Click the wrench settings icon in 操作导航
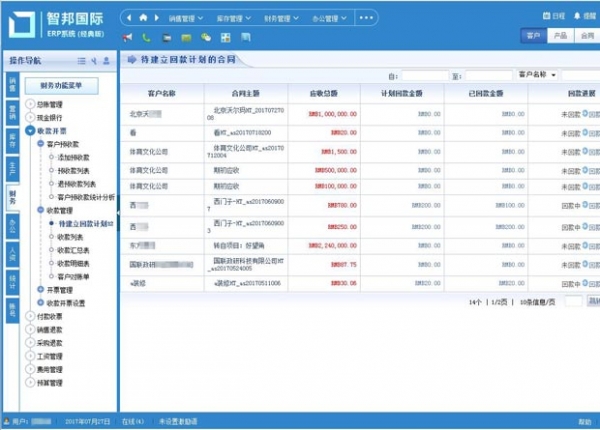Screen dimensions: 600x430 coord(94,61)
